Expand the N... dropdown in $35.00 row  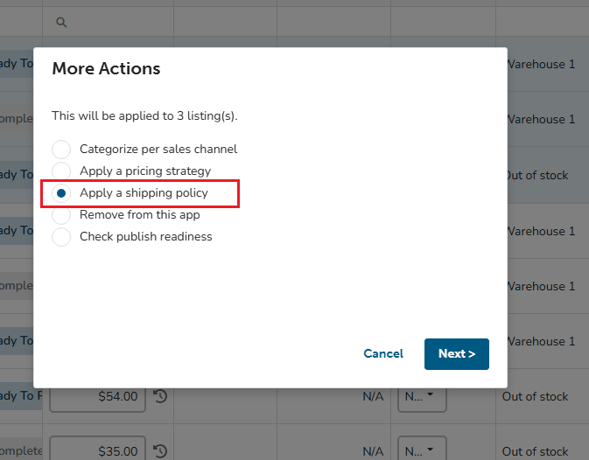pos(422,448)
